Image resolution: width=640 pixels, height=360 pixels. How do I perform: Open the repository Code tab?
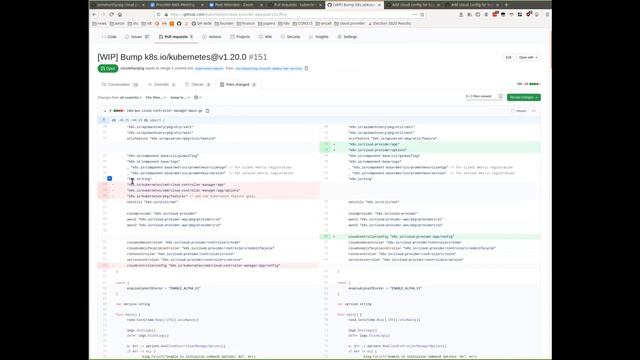click(x=109, y=37)
